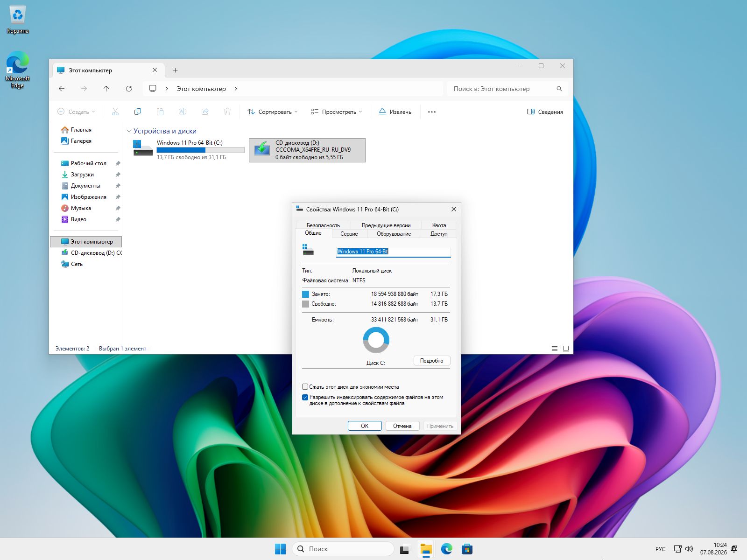Close the drive properties dialog
The height and width of the screenshot is (560, 747).
coord(453,209)
